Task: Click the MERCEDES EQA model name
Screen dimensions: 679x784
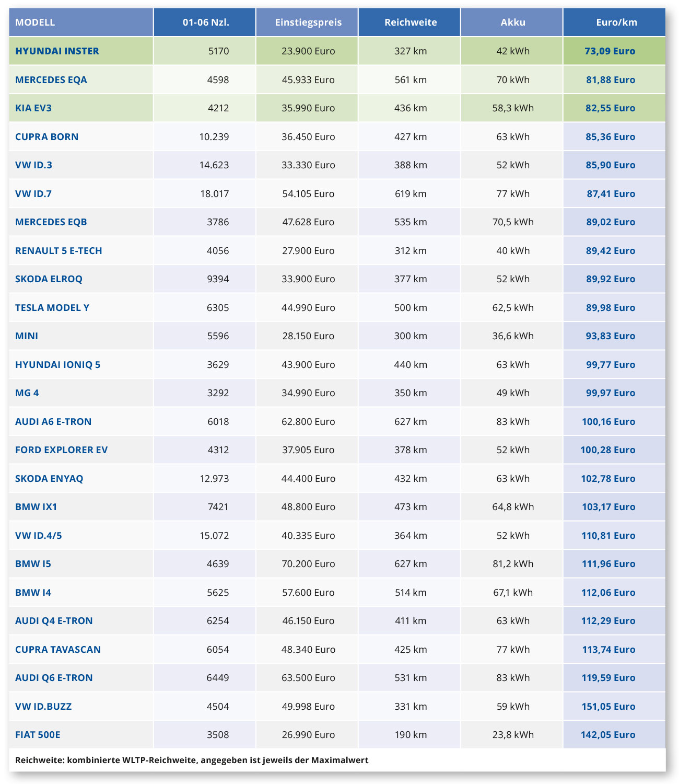Action: pos(51,80)
